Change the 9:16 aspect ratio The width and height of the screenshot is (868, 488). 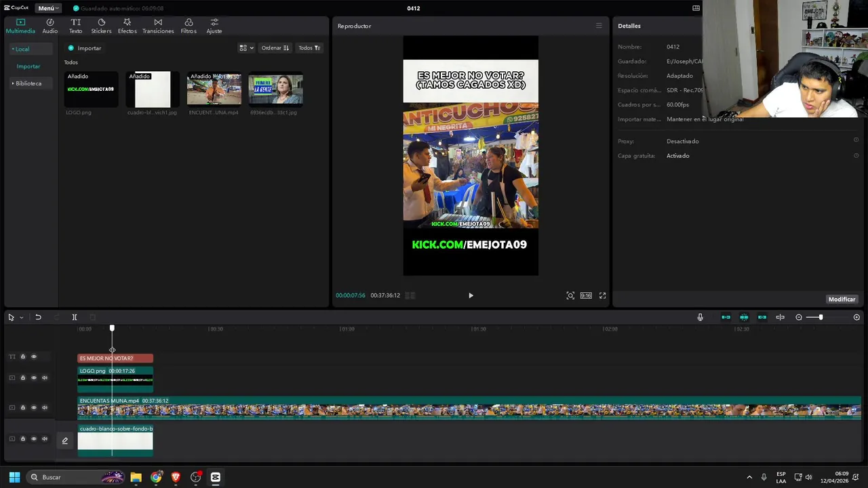tap(586, 296)
